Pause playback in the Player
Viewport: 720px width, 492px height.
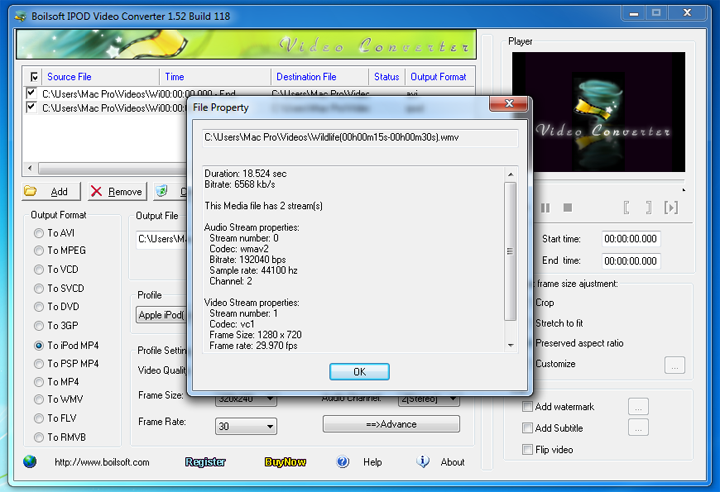(x=545, y=208)
